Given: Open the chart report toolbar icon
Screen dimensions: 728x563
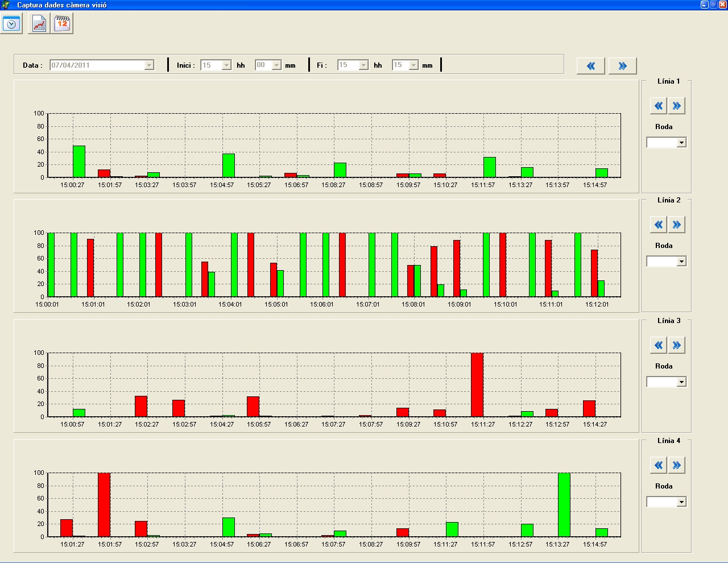Looking at the screenshot, I should click(39, 23).
